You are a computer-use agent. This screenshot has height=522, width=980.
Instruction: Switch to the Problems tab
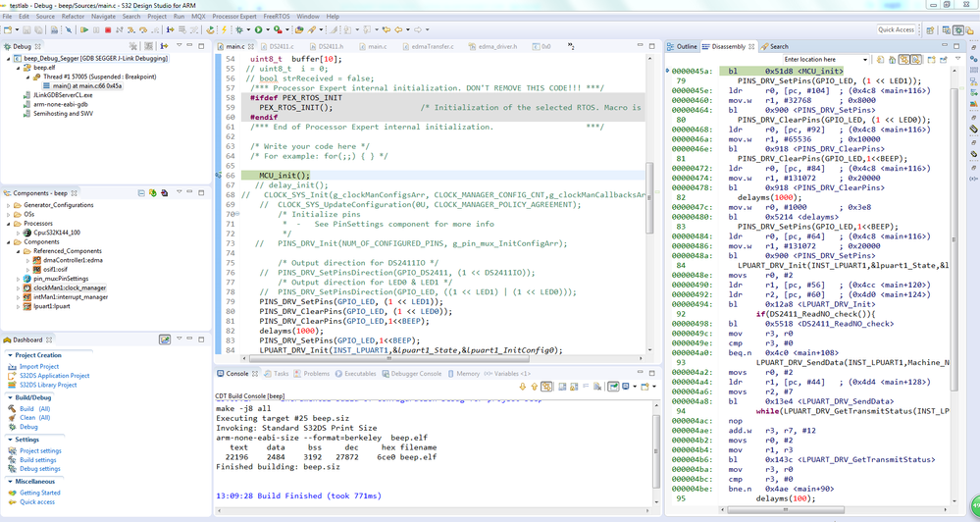[311, 374]
